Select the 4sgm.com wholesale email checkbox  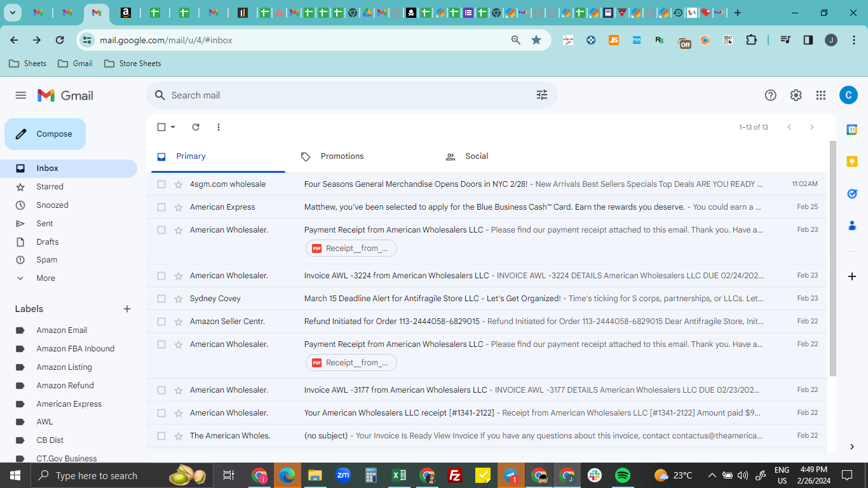(161, 184)
